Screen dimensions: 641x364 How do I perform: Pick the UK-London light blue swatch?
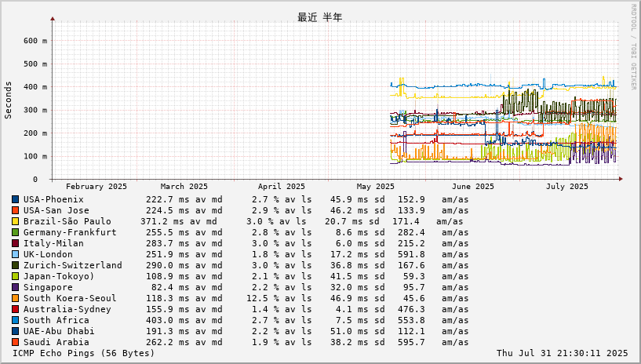[16, 254]
